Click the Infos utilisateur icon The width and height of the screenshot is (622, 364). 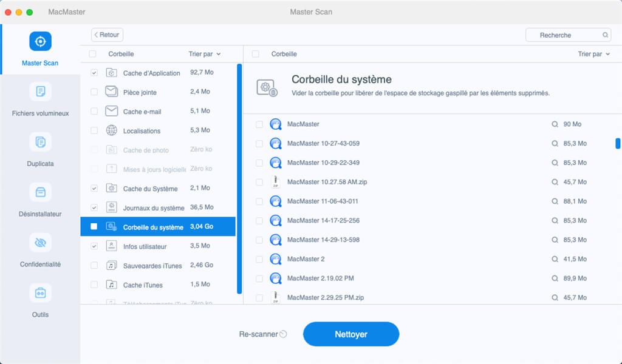pyautogui.click(x=112, y=246)
